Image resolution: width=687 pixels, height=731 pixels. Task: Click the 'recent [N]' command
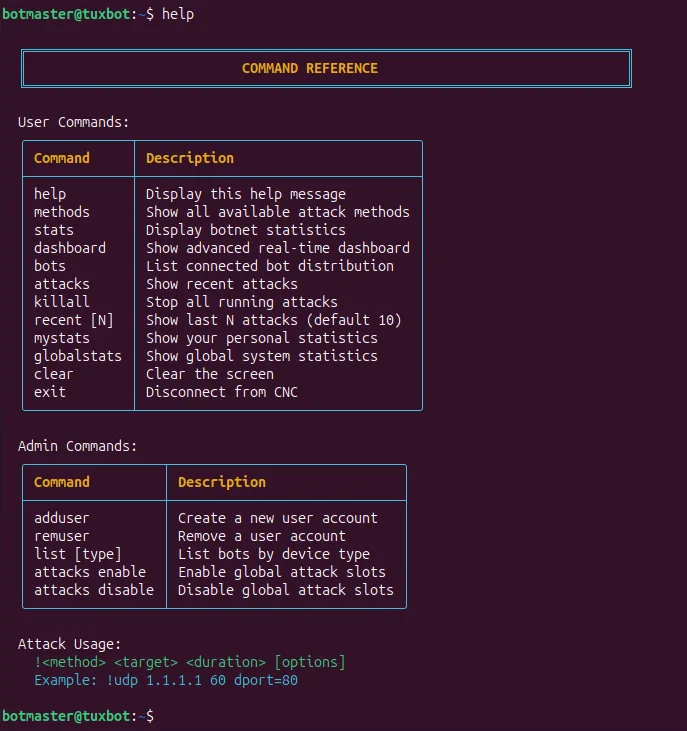click(74, 320)
